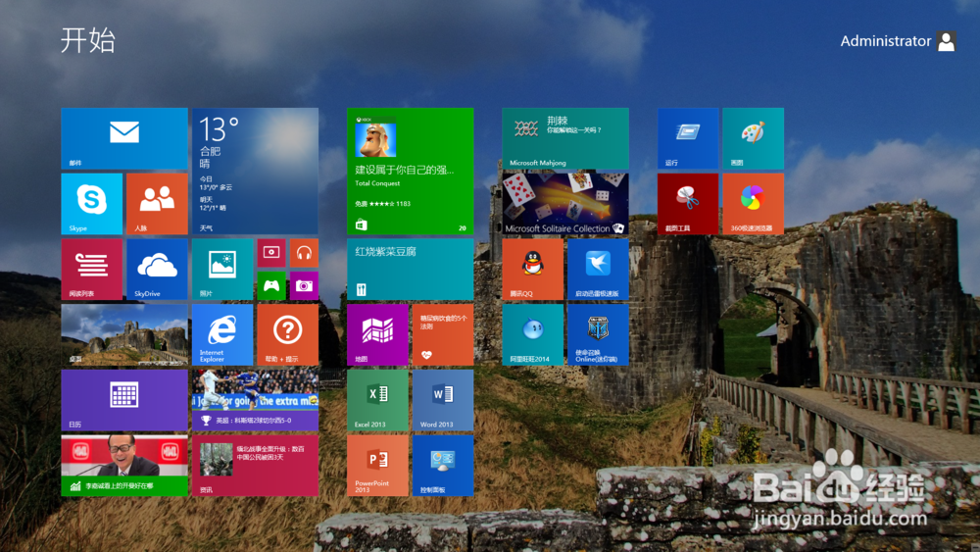The image size is (980, 552).
Task: Open the Calendar tile
Action: [124, 400]
